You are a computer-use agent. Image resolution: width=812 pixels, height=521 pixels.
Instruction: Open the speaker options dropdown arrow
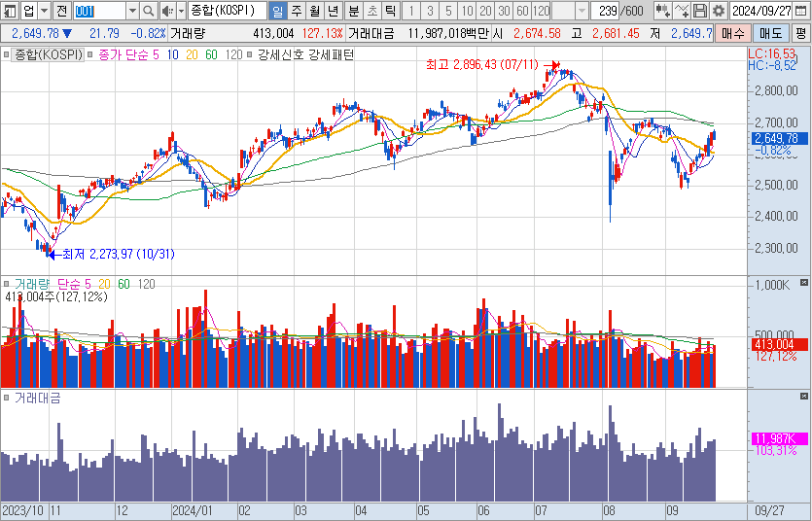tap(181, 11)
